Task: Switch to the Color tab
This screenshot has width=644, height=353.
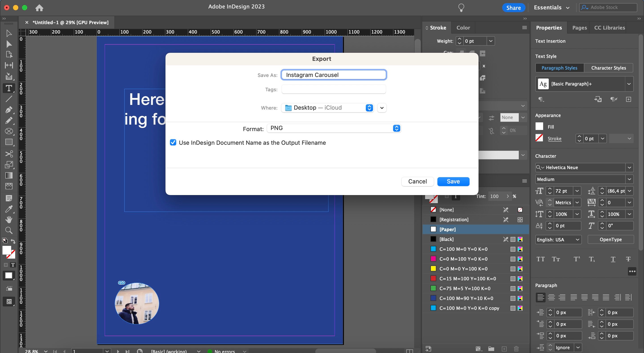Action: [463, 28]
